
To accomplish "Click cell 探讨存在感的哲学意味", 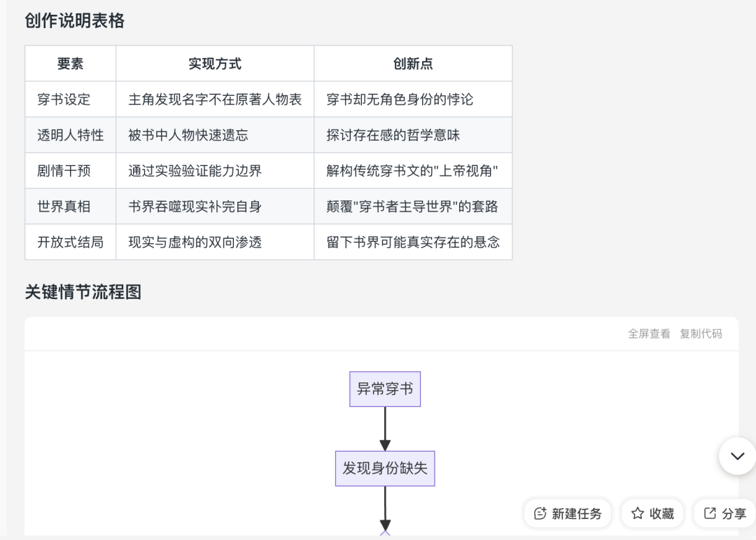I will tap(413, 135).
